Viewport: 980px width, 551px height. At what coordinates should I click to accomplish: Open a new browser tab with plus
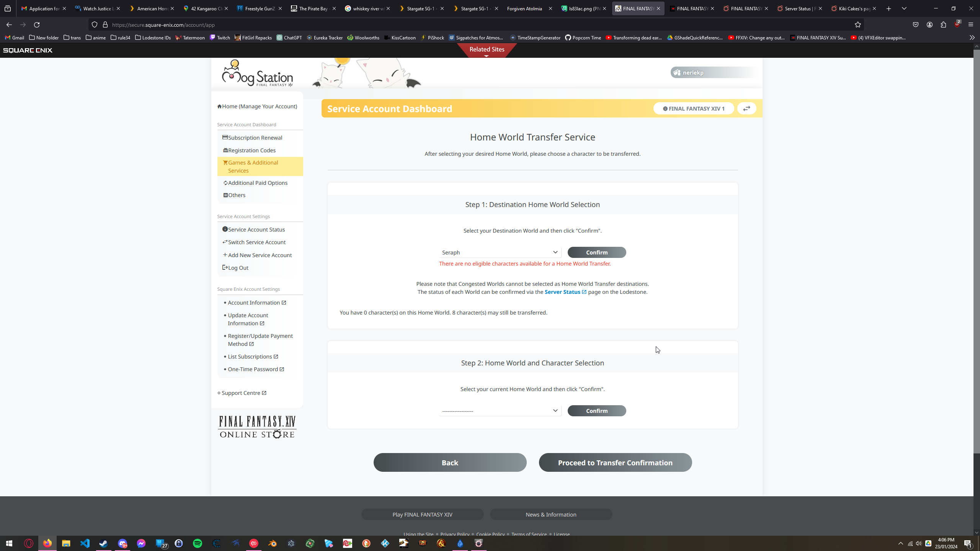coord(889,8)
